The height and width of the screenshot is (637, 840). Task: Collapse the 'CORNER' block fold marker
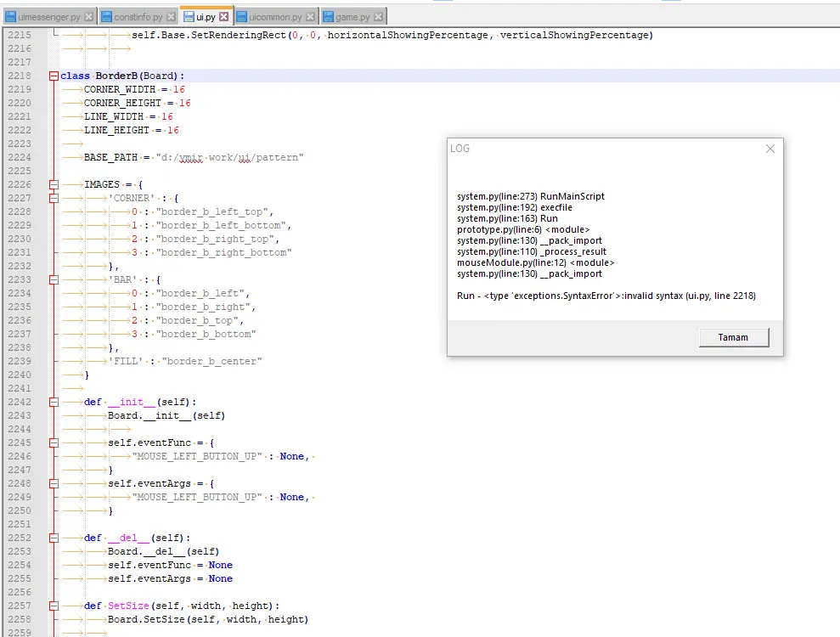(54, 198)
